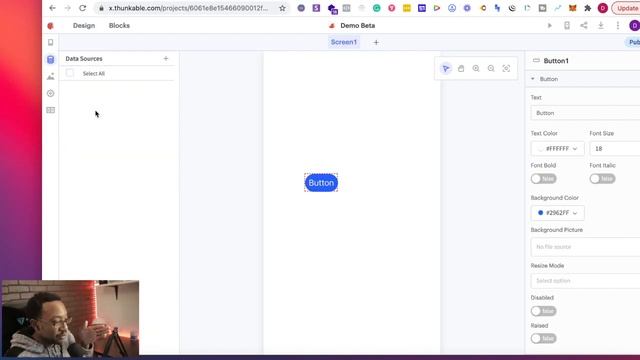Add a new screen with plus
The image size is (640, 360).
coord(376,42)
